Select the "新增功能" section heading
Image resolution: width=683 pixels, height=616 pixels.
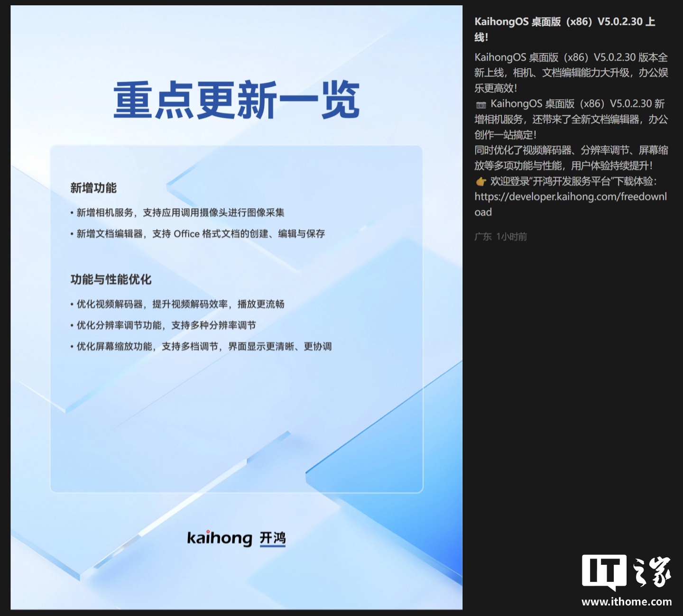tap(93, 188)
